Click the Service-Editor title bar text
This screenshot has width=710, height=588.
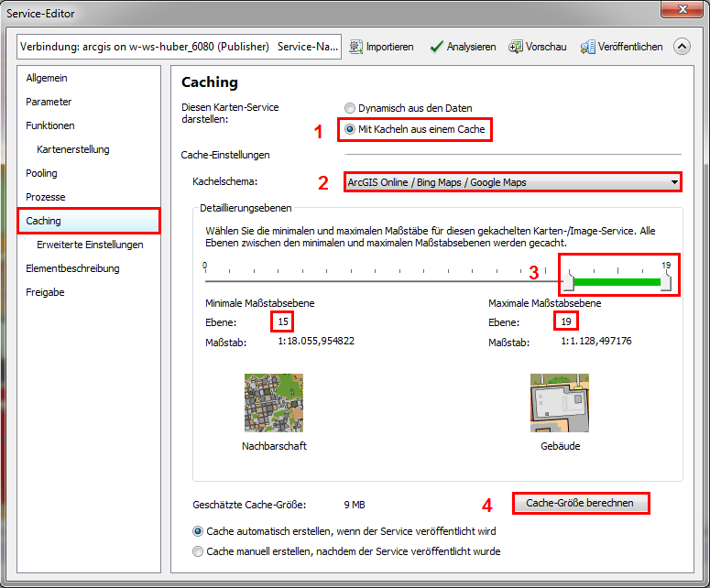(x=40, y=14)
